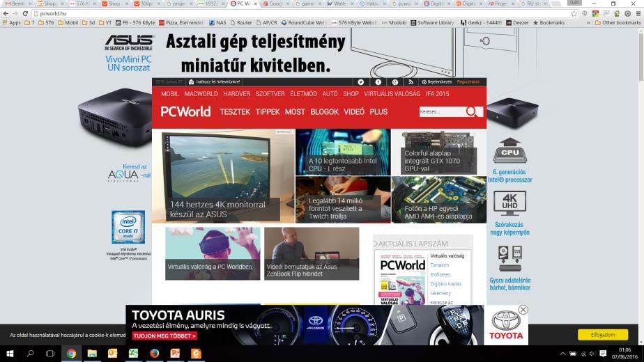
Task: Open Task View on the taskbar
Action: (50, 354)
